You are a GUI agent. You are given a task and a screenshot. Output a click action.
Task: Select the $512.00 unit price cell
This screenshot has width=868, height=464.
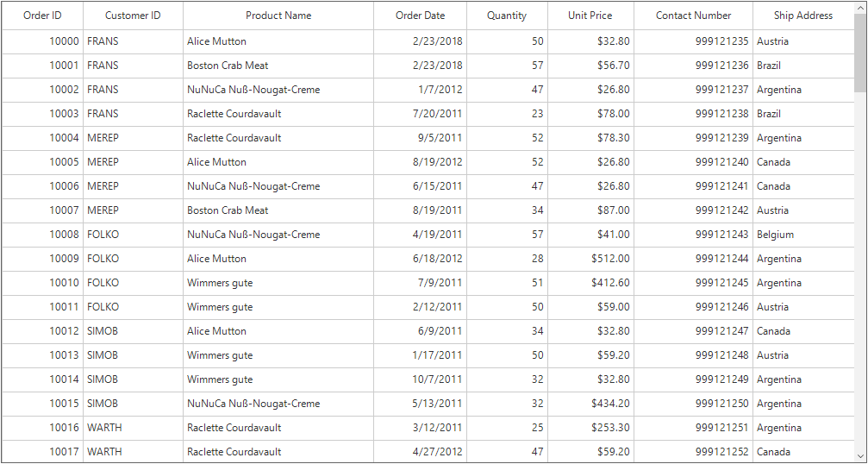pos(590,259)
